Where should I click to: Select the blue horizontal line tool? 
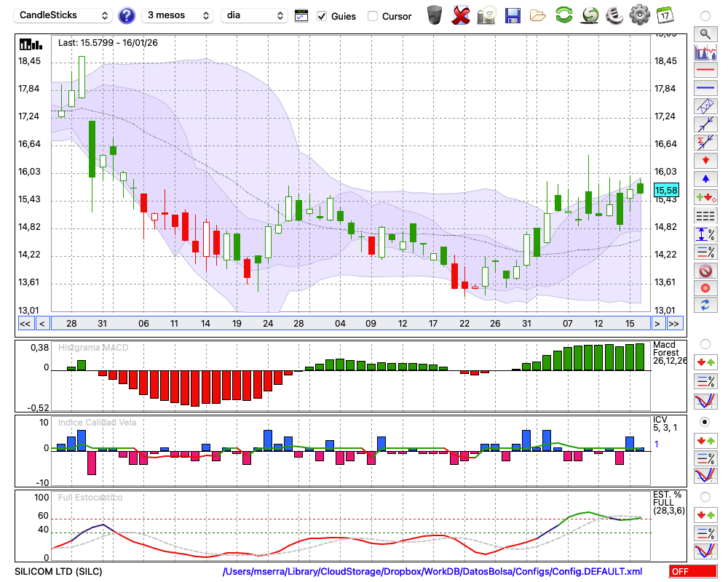point(705,88)
